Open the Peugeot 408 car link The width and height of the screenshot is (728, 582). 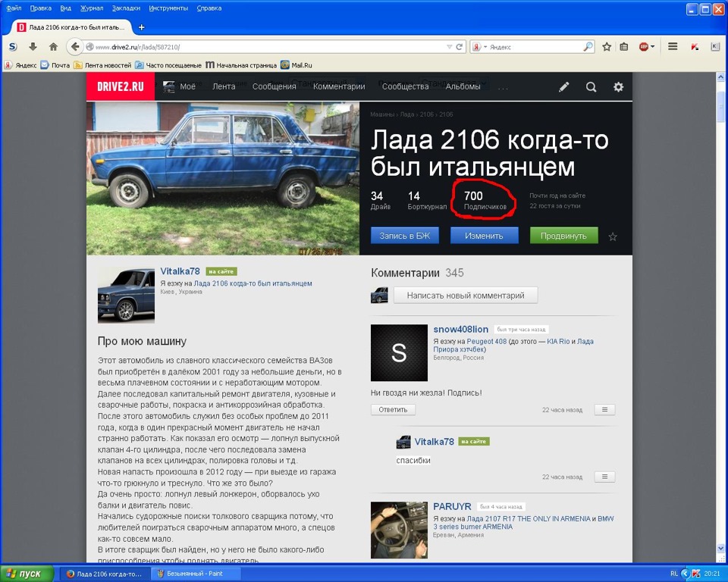[x=487, y=341]
